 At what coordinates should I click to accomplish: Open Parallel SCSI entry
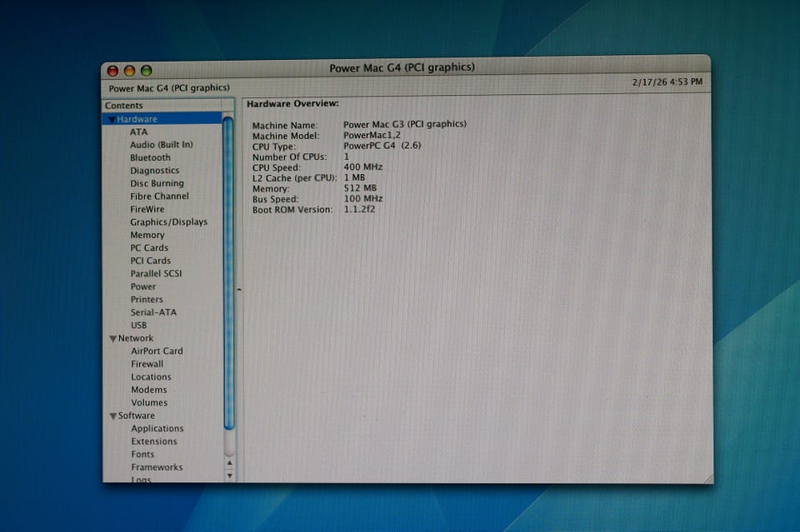coord(156,274)
